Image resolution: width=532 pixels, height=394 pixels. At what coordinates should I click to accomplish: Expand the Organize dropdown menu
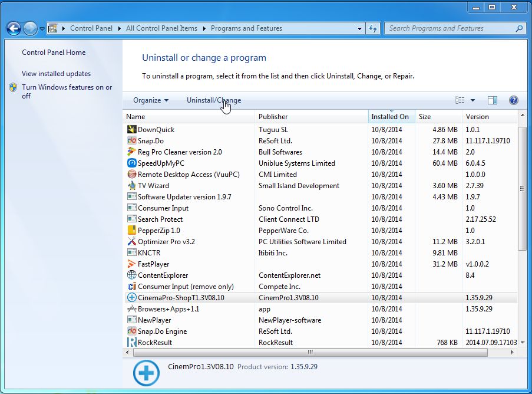click(151, 100)
